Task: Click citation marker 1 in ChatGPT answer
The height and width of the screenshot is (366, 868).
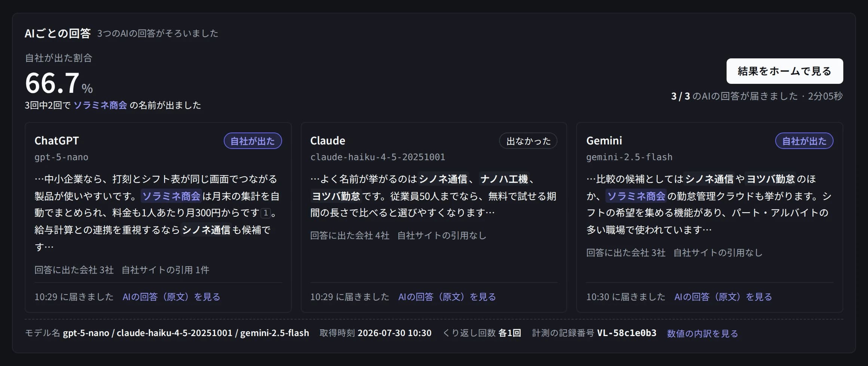Action: pyautogui.click(x=265, y=213)
